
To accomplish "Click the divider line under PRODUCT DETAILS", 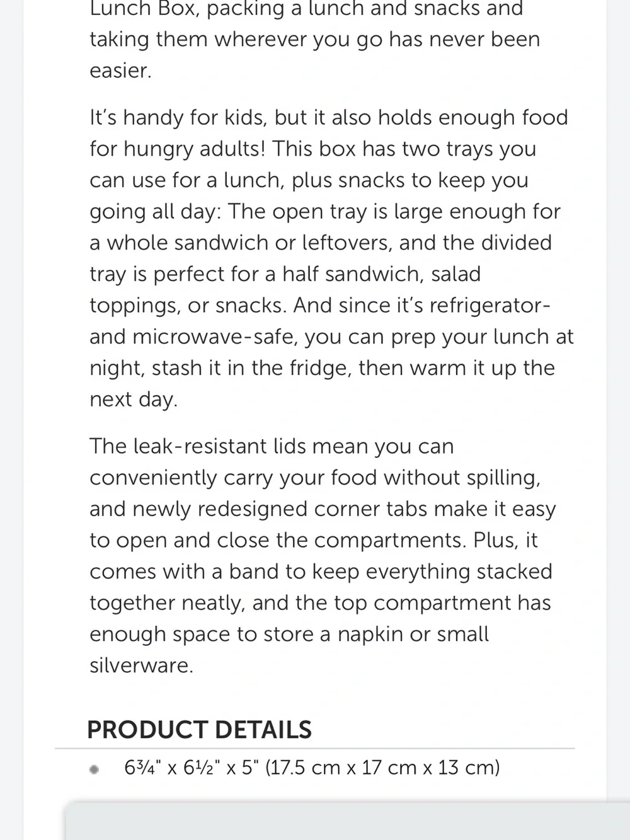I will (x=315, y=749).
